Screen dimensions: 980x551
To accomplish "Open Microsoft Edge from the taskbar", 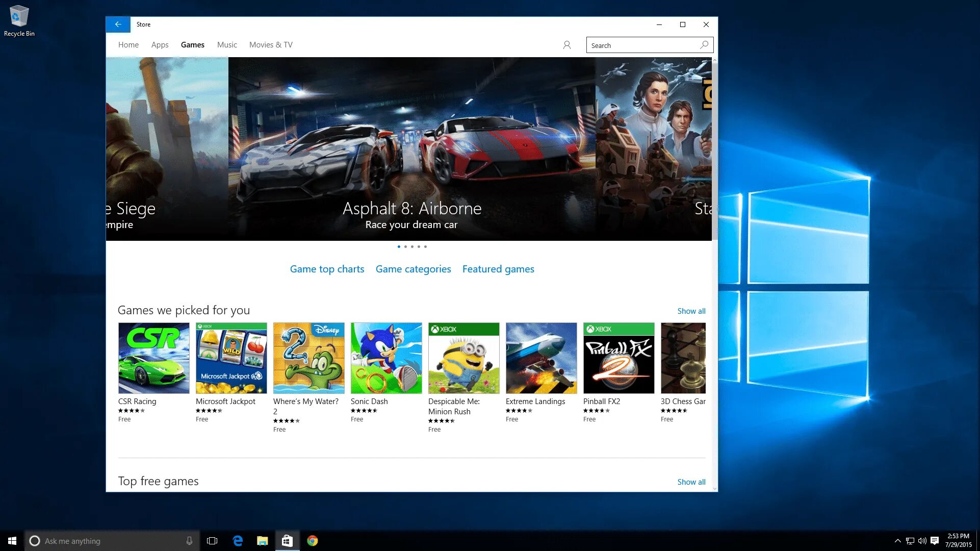I will pos(238,541).
